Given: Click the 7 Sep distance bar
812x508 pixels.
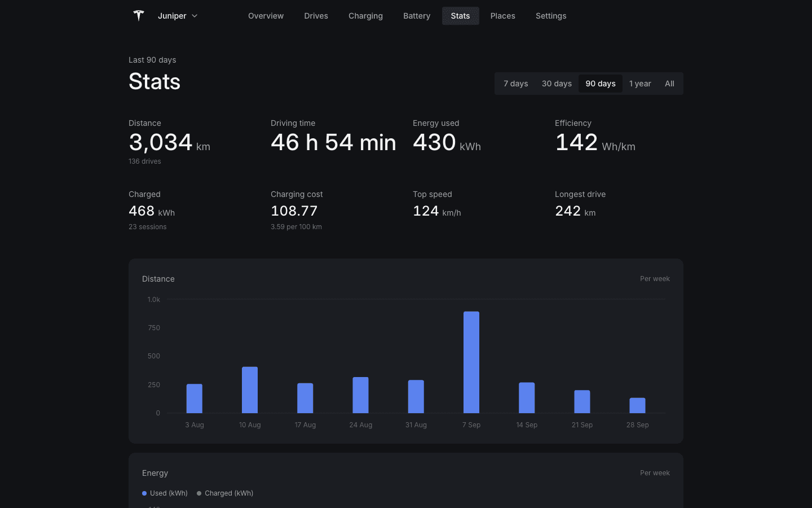Looking at the screenshot, I should 471,362.
